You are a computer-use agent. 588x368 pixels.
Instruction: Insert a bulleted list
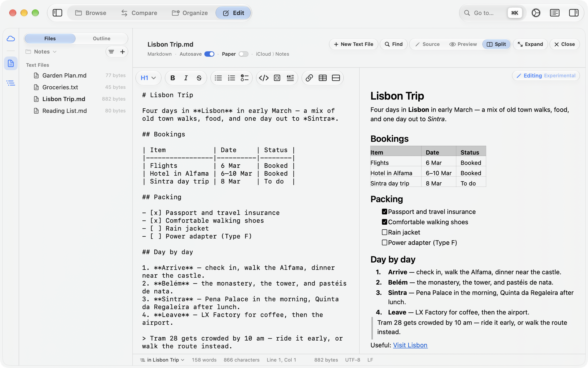tap(218, 78)
